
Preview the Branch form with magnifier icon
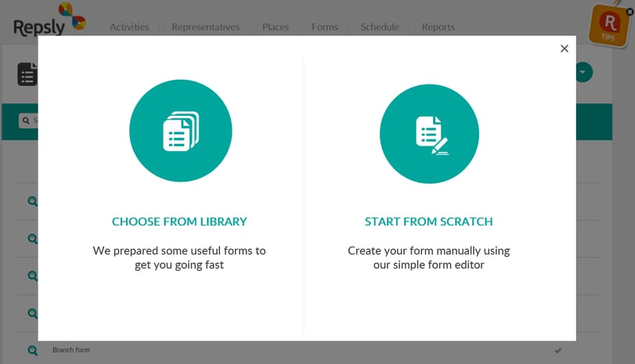(32, 350)
